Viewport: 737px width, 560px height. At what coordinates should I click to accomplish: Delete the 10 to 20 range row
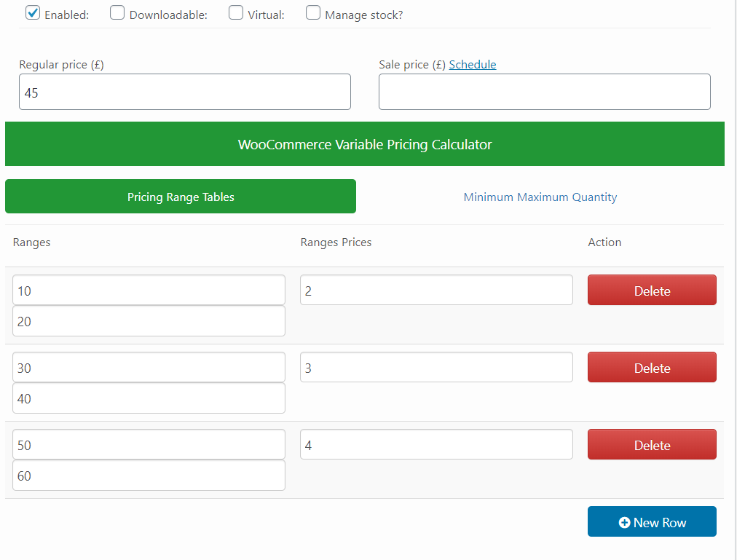pyautogui.click(x=652, y=290)
